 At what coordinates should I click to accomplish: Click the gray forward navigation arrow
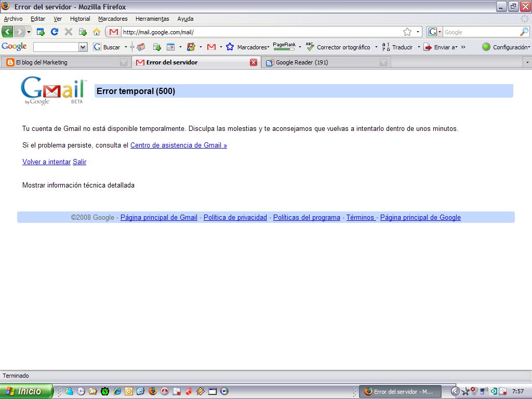pos(20,32)
